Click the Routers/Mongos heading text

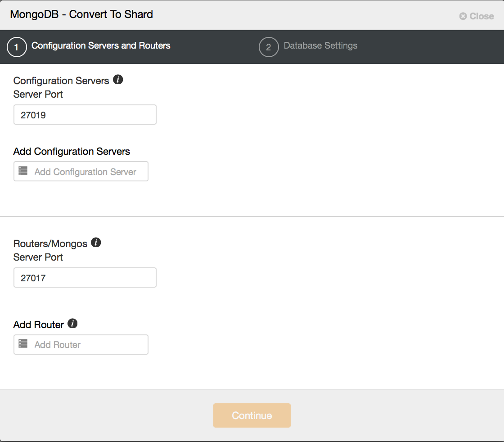tap(50, 244)
